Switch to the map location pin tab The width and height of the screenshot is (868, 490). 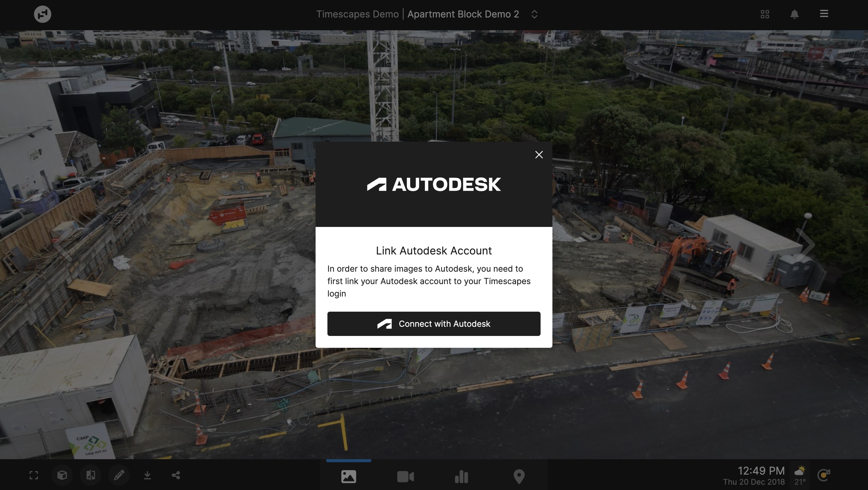click(519, 476)
